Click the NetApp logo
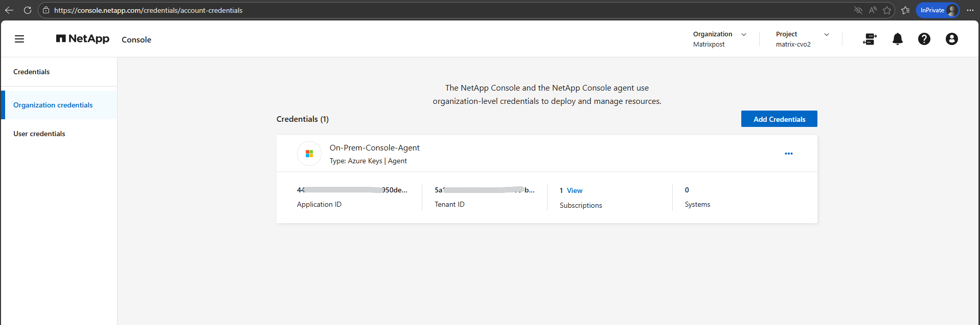 tap(83, 39)
